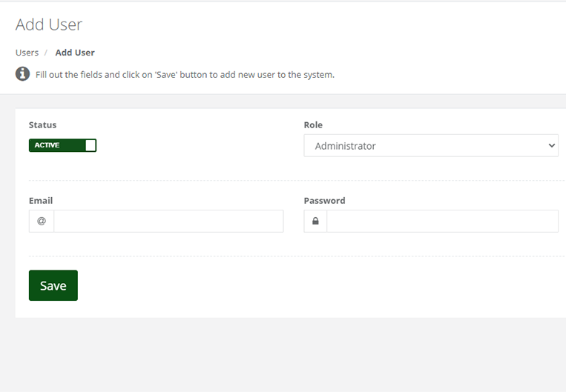Focus the Password input field
The height and width of the screenshot is (392, 566).
point(443,221)
